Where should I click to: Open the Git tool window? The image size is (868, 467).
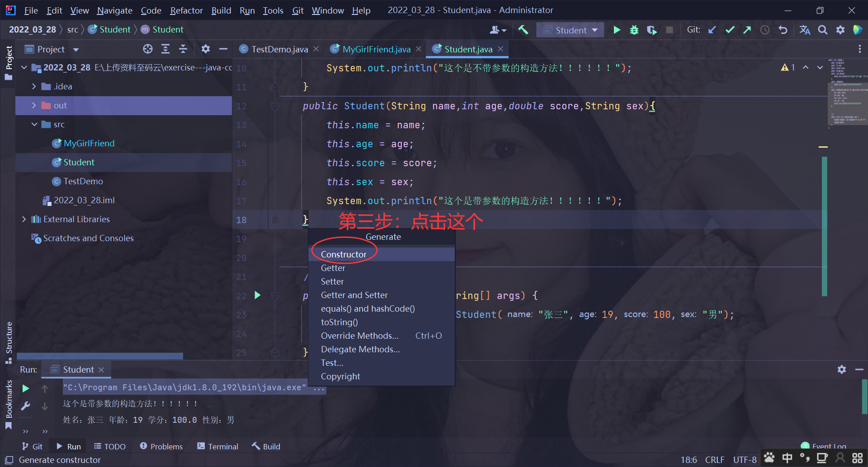click(x=32, y=446)
